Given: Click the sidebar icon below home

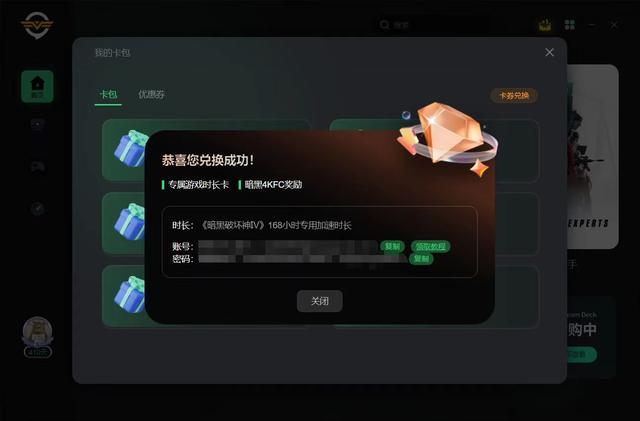Looking at the screenshot, I should [x=38, y=124].
